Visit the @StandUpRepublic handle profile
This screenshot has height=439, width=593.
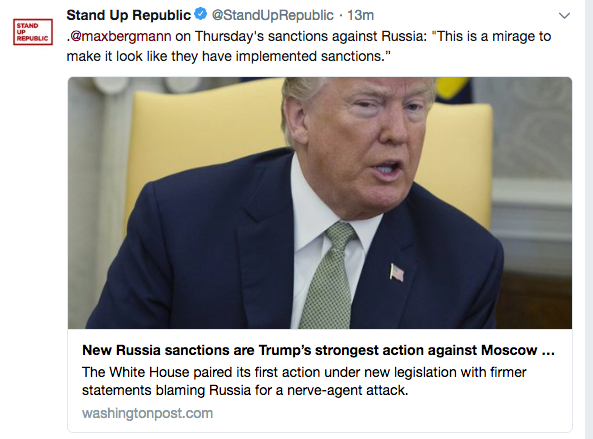tap(272, 15)
